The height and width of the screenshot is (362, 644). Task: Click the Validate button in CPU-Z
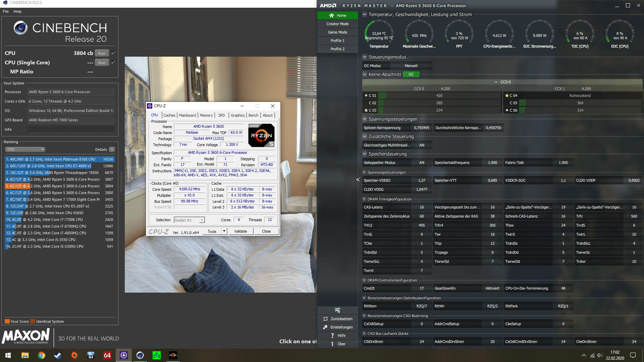(x=240, y=231)
